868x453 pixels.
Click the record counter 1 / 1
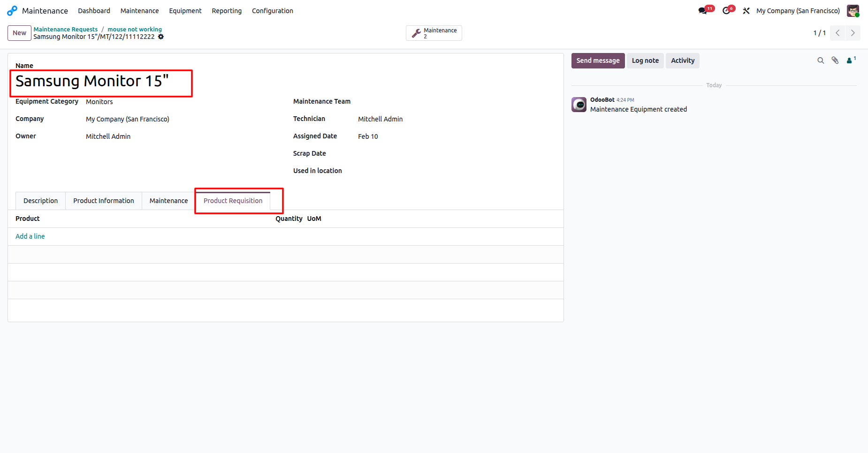[820, 33]
